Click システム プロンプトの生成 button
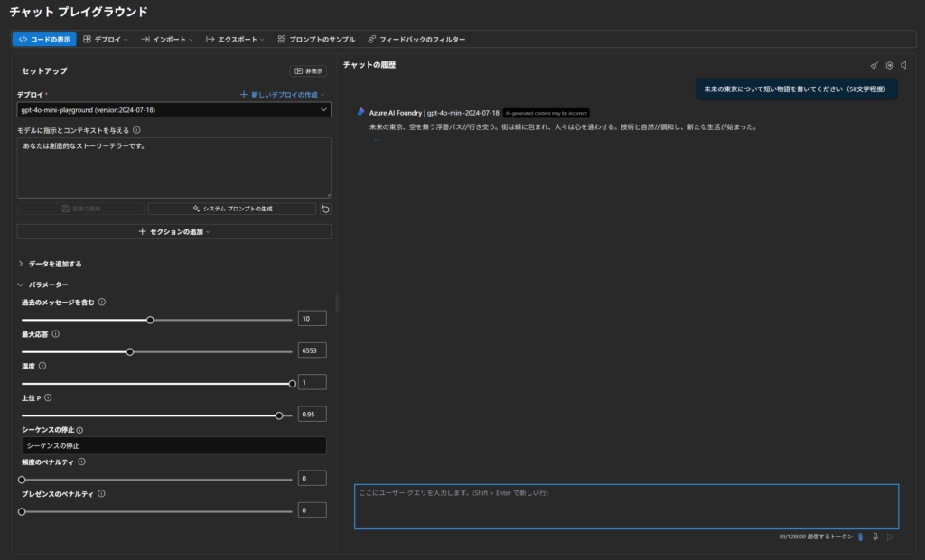 (x=232, y=209)
